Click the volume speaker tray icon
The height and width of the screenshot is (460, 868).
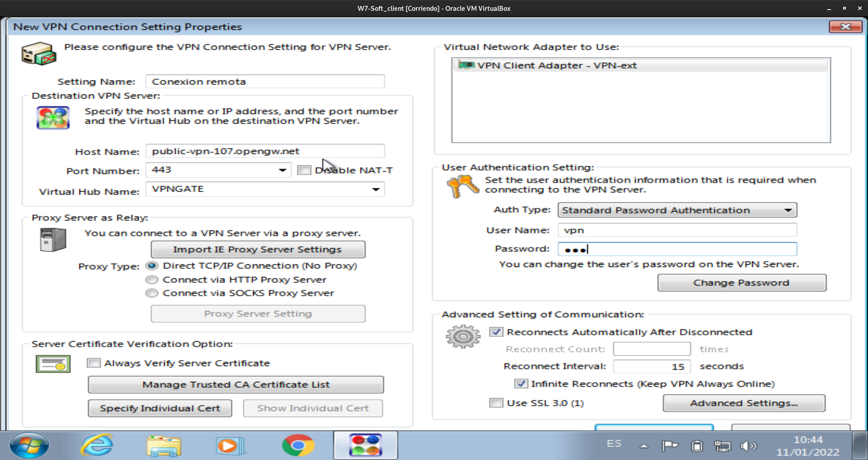[748, 446]
